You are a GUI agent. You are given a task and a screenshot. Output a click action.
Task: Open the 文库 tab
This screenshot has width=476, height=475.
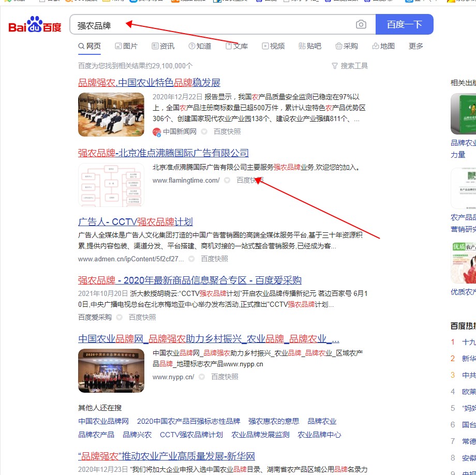[236, 46]
